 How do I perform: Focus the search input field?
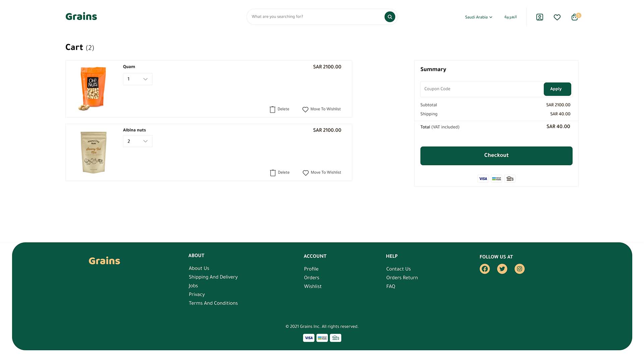(x=315, y=17)
